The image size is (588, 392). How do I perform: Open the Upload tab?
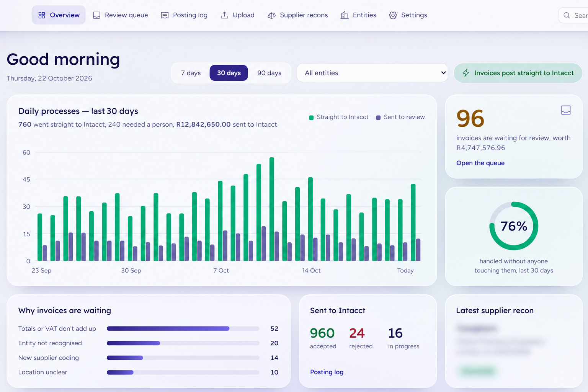click(238, 15)
